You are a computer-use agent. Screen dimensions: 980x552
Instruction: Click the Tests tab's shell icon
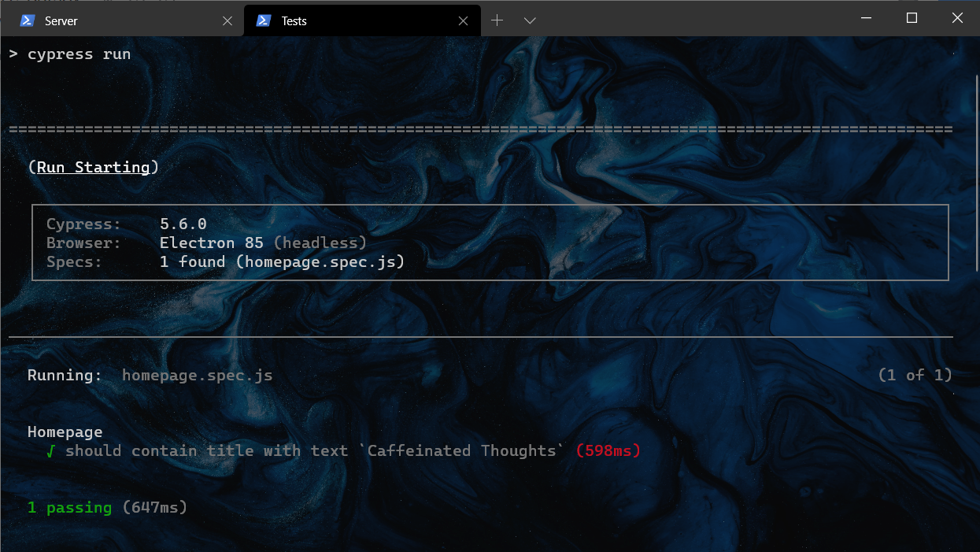[x=264, y=20]
